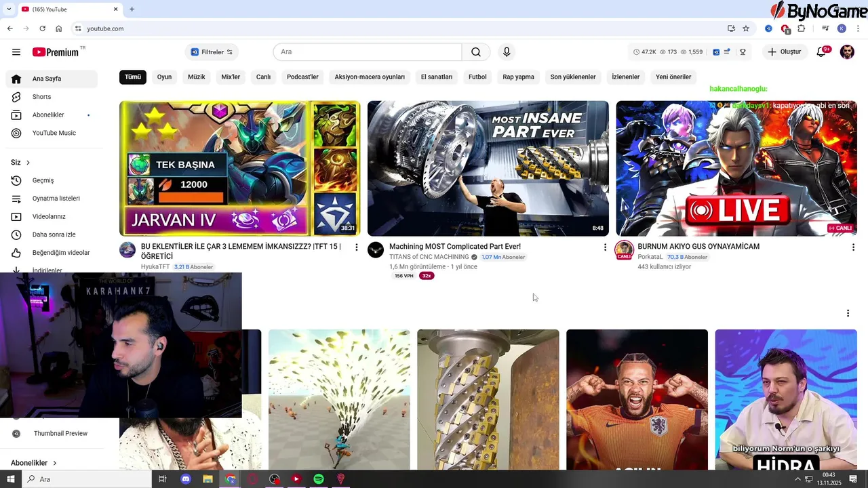
Task: Select the Tümü filter chip
Action: 133,77
